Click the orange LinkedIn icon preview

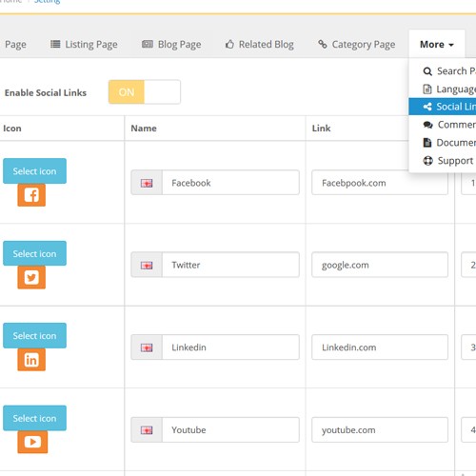[x=31, y=360]
